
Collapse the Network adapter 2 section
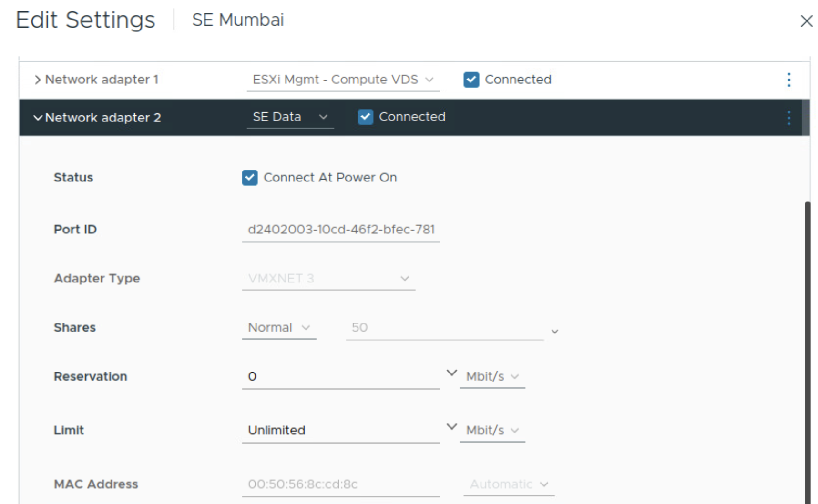pos(38,118)
